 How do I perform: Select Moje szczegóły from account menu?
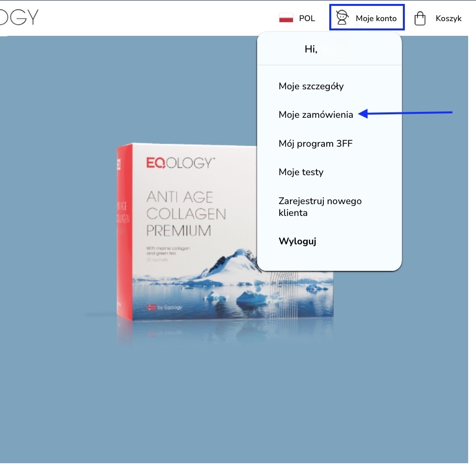click(311, 86)
